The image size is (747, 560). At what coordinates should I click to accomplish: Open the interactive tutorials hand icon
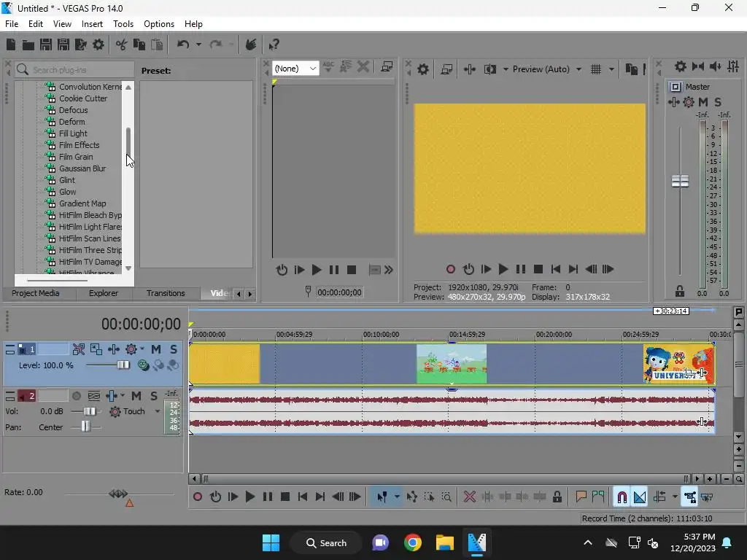coord(251,44)
